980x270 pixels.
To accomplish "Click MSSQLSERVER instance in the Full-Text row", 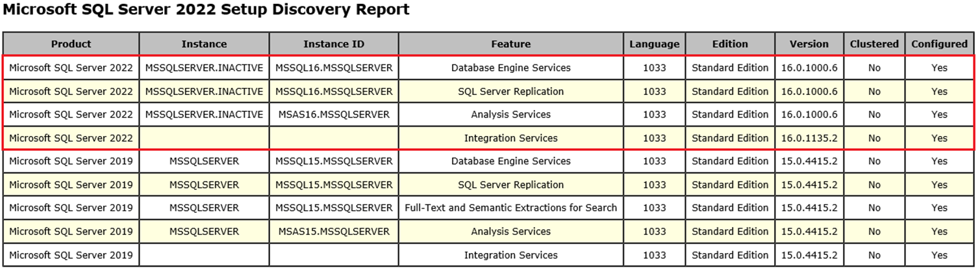I will pyautogui.click(x=205, y=208).
